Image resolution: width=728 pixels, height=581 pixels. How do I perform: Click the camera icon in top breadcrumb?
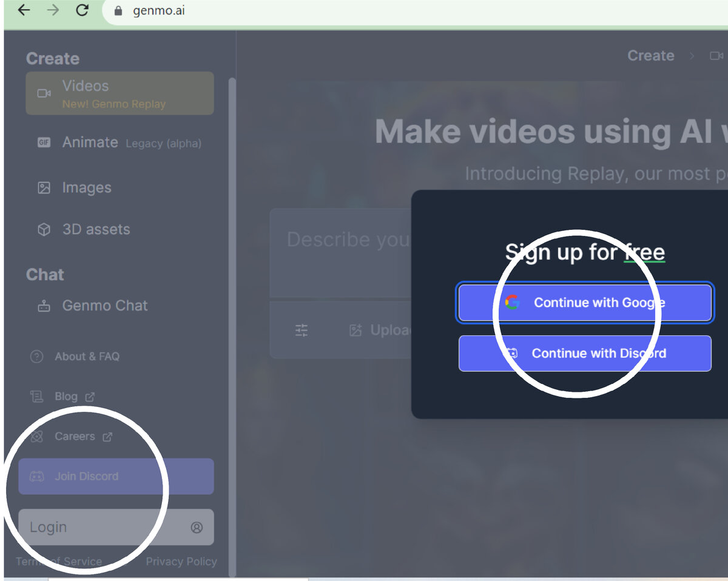[716, 56]
